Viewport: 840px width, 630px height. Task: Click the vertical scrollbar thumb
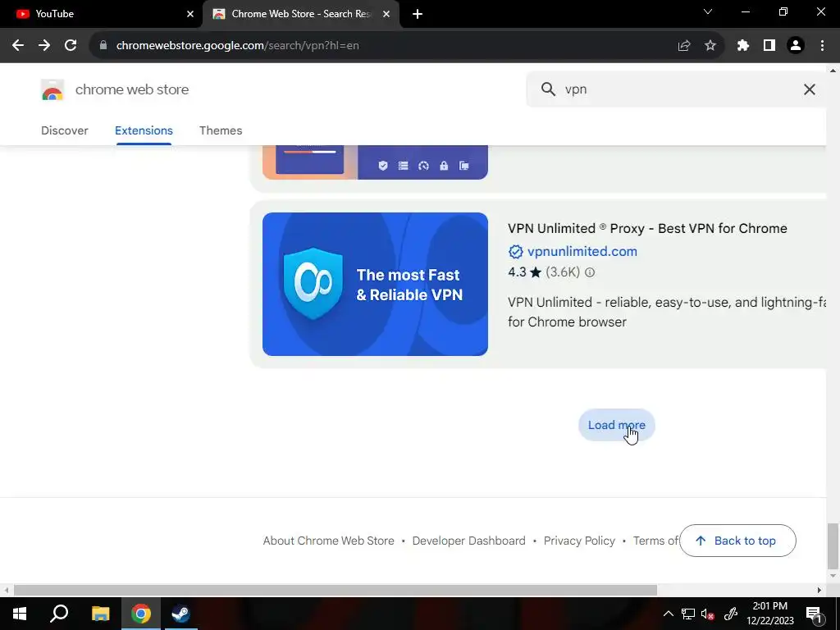point(833,546)
